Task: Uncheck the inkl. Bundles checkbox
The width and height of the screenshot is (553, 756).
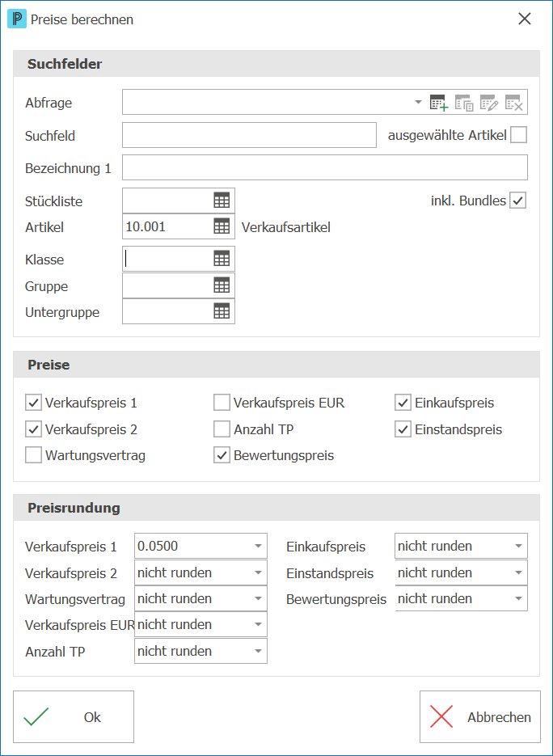Action: 518,200
